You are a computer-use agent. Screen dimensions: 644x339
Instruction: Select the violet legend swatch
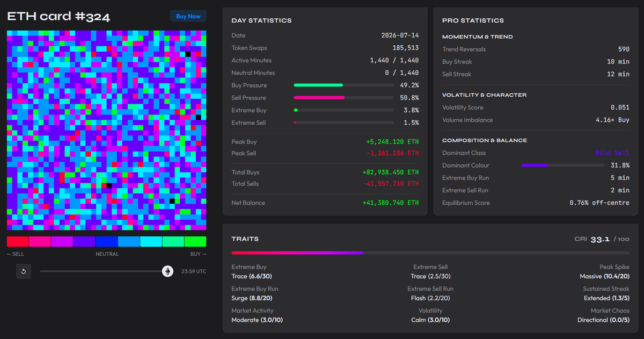(x=84, y=242)
